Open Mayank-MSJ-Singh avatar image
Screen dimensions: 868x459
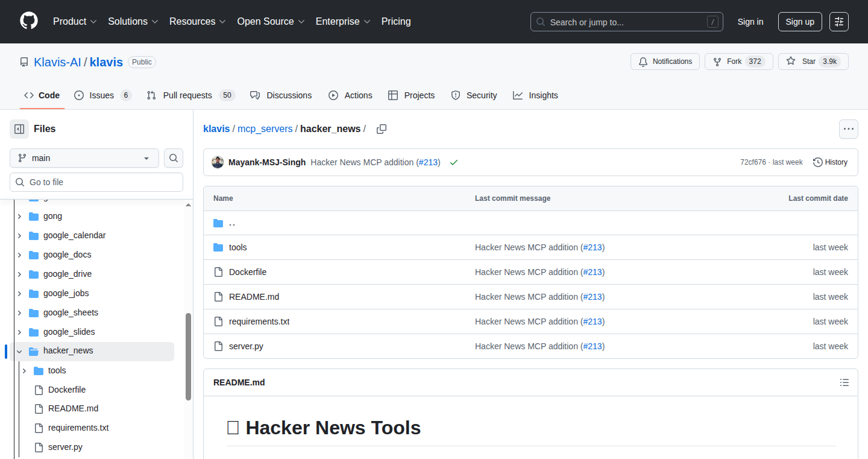pyautogui.click(x=218, y=162)
